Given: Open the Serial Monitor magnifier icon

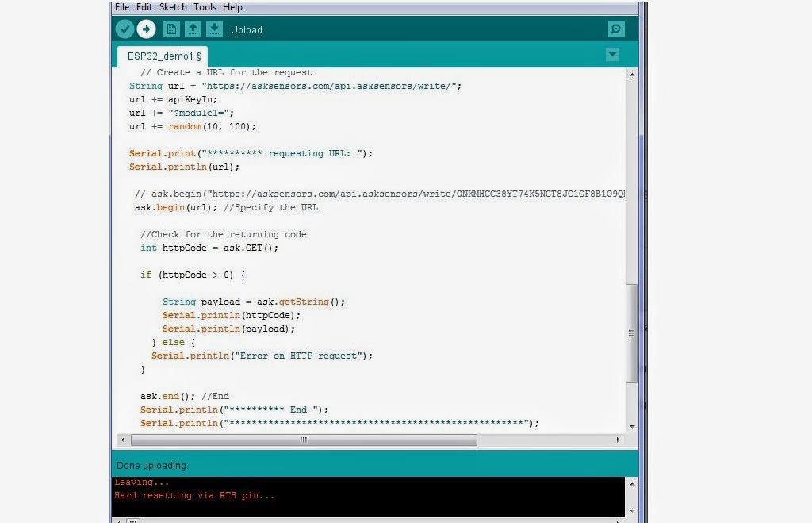Looking at the screenshot, I should tap(616, 29).
